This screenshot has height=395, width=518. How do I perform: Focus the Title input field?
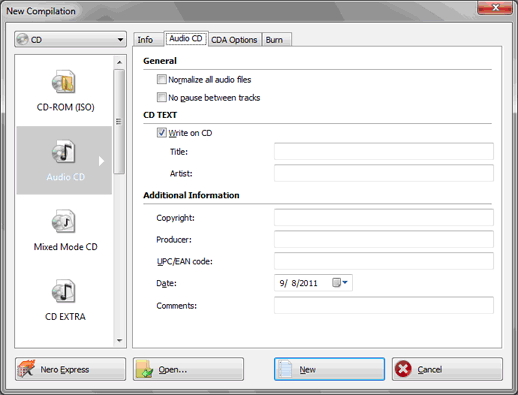[x=384, y=152]
